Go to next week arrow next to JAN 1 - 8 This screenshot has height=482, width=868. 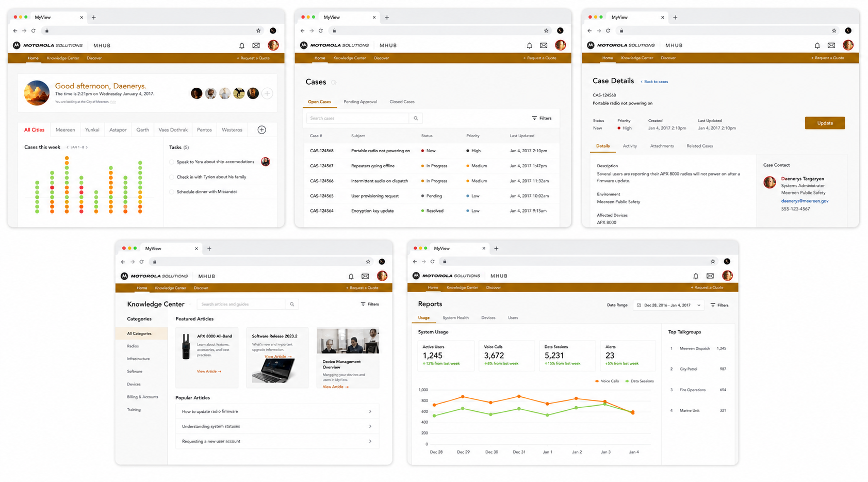[87, 148]
